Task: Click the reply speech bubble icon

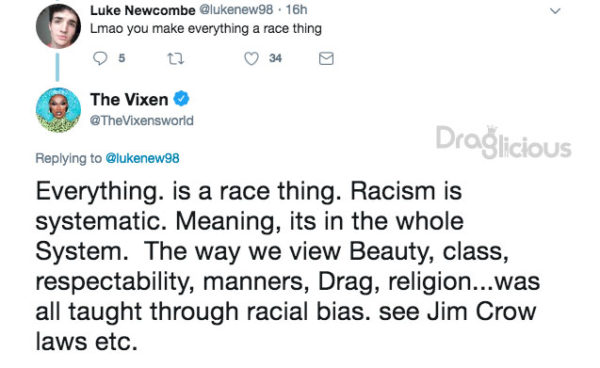Action: (100, 59)
